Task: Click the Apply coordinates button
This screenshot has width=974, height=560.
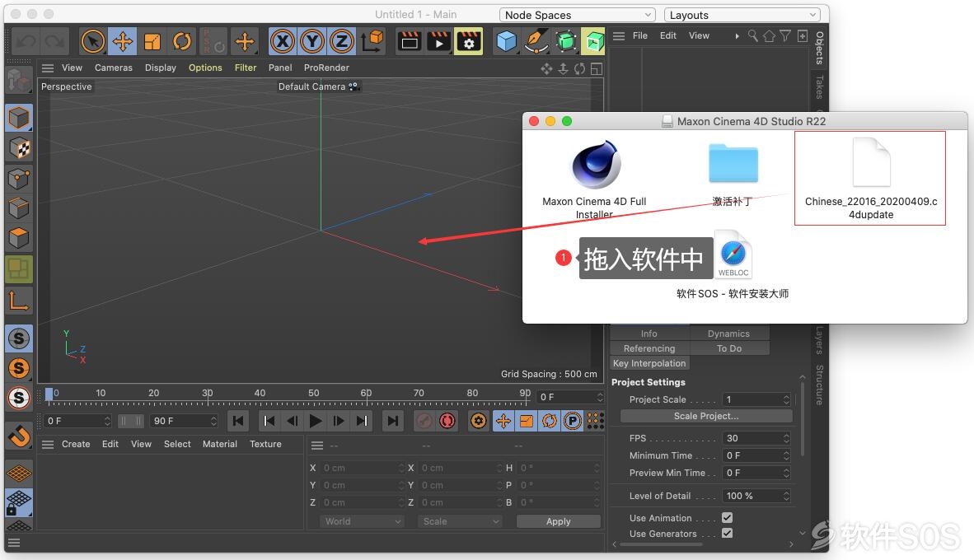Action: coord(559,521)
